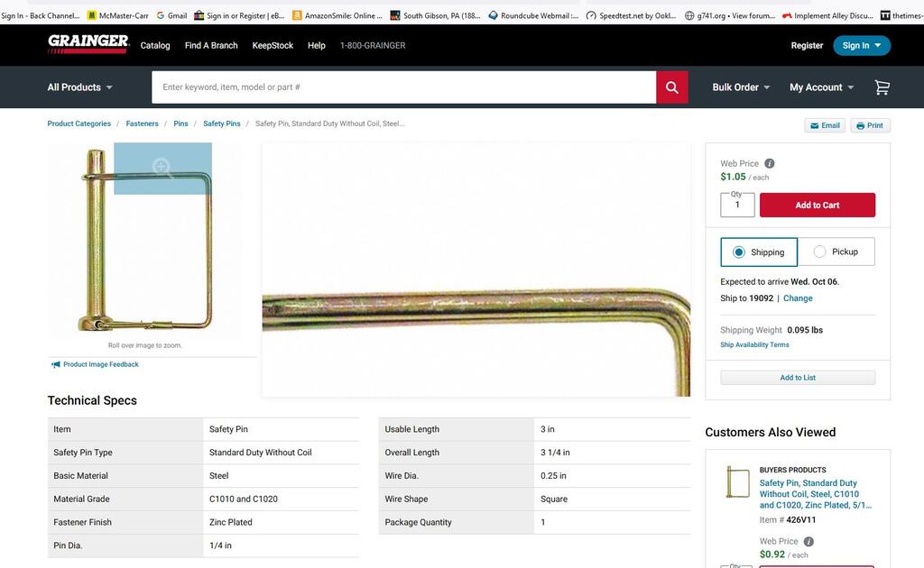Click the Print button
The height and width of the screenshot is (568, 924).
coord(870,125)
